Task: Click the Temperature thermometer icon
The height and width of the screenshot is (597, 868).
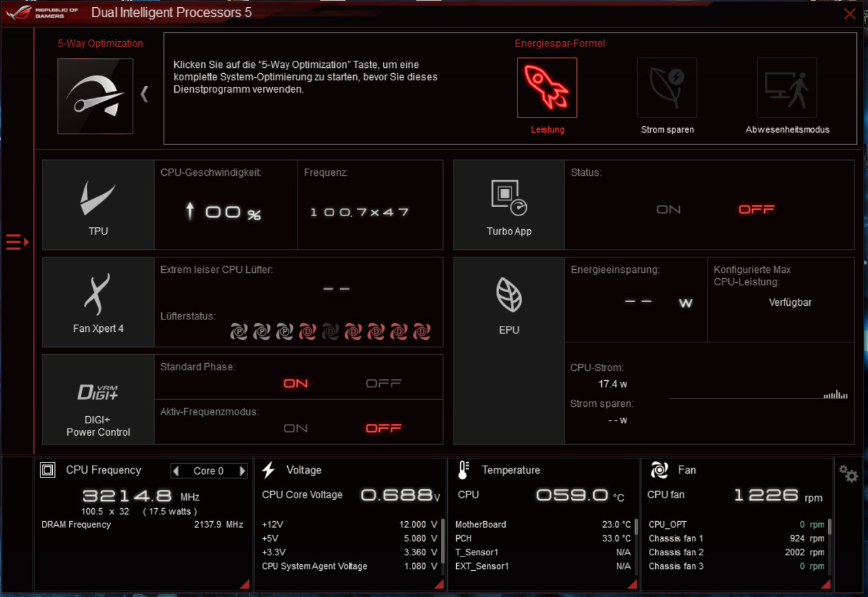Action: coord(463,470)
